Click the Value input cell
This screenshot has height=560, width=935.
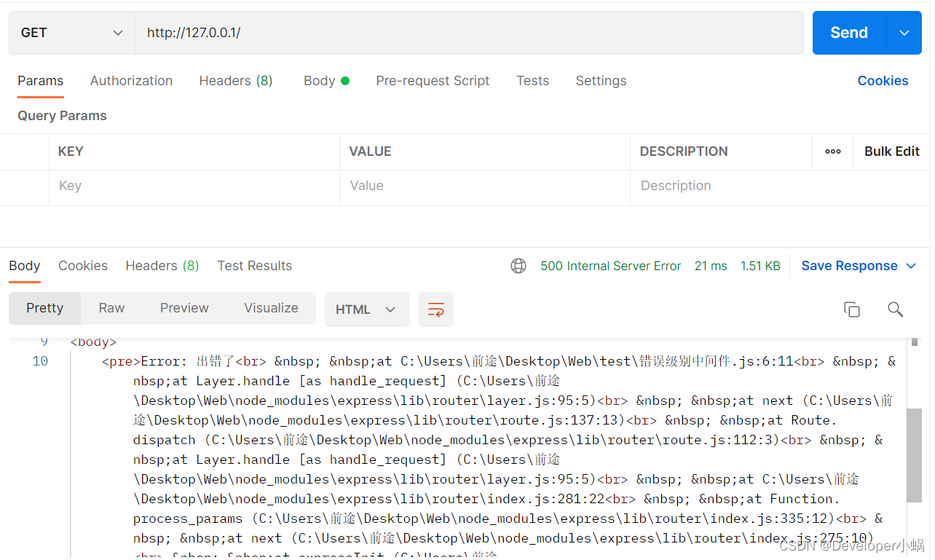tap(485, 186)
